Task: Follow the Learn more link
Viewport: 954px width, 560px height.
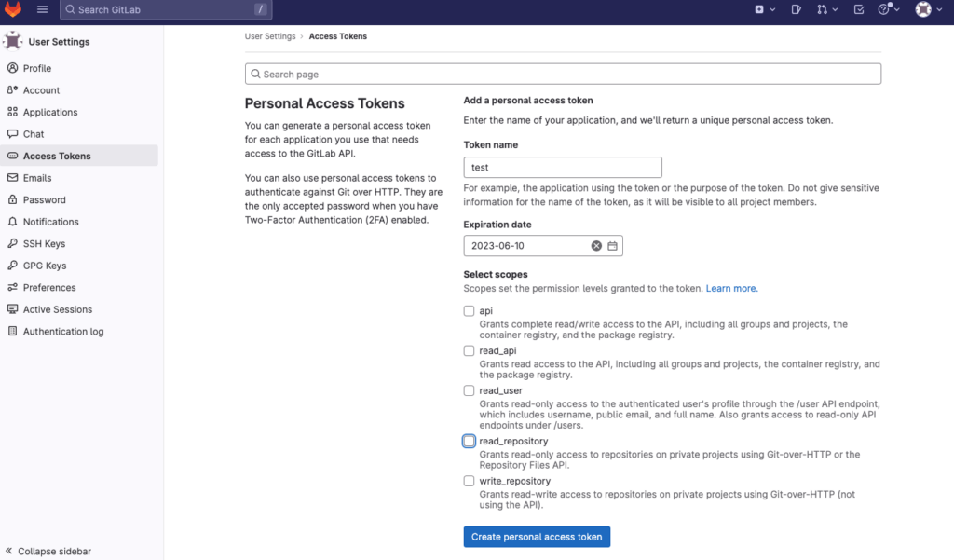Action: click(x=731, y=289)
